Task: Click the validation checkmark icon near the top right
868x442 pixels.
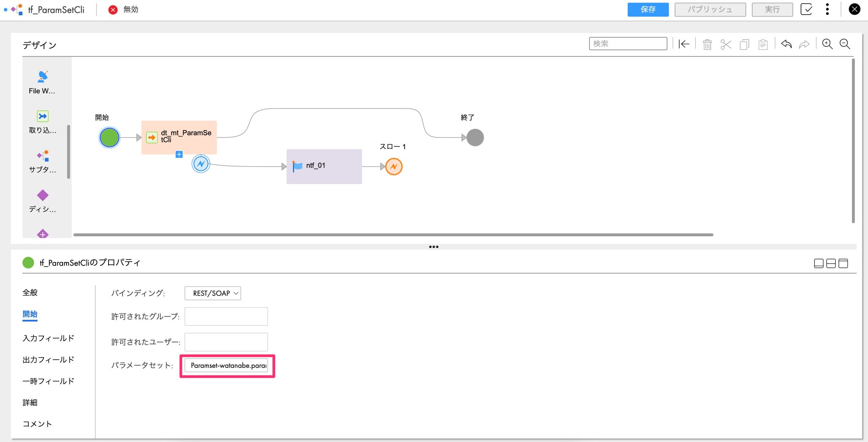Action: pos(807,9)
